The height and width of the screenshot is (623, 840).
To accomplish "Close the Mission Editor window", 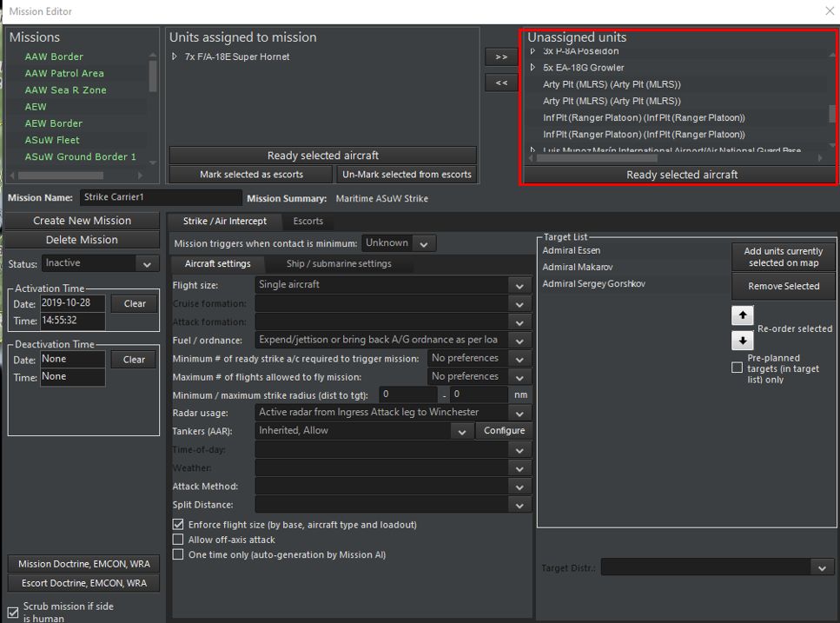I will click(x=830, y=10).
